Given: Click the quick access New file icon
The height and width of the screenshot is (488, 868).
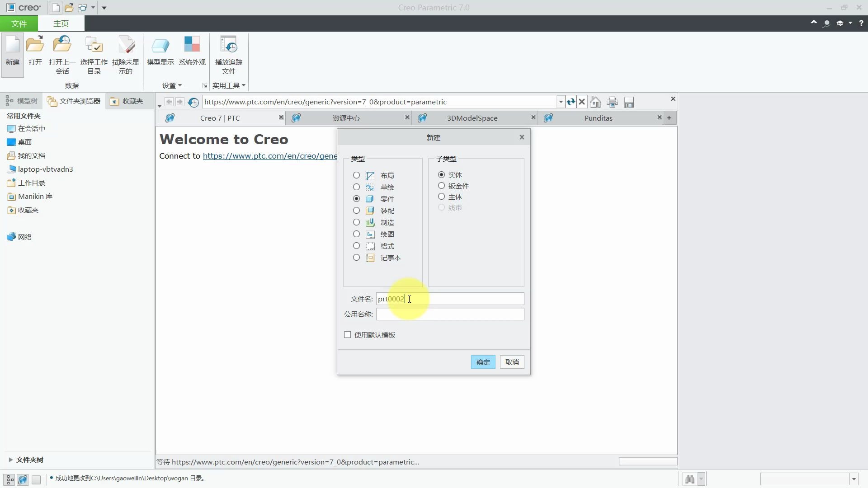Looking at the screenshot, I should (x=55, y=8).
